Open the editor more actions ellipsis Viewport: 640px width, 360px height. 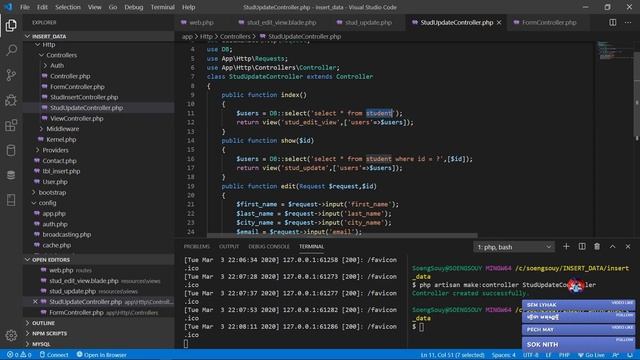click(628, 22)
